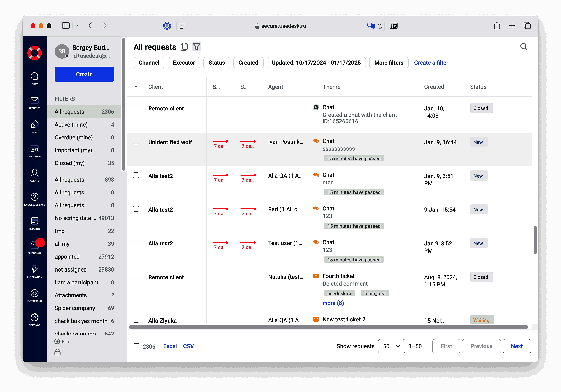Screen dimensions: 561x392
Task: Click the search icon near All requests
Action: pyautogui.click(x=524, y=46)
